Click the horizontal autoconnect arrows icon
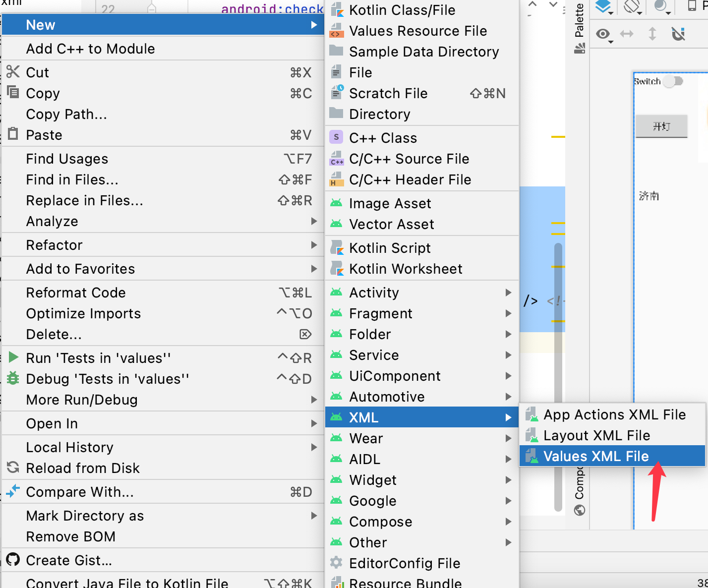 [627, 34]
